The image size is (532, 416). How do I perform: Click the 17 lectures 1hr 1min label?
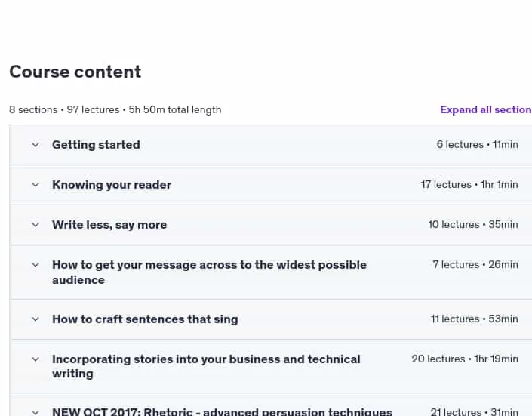pos(469,185)
